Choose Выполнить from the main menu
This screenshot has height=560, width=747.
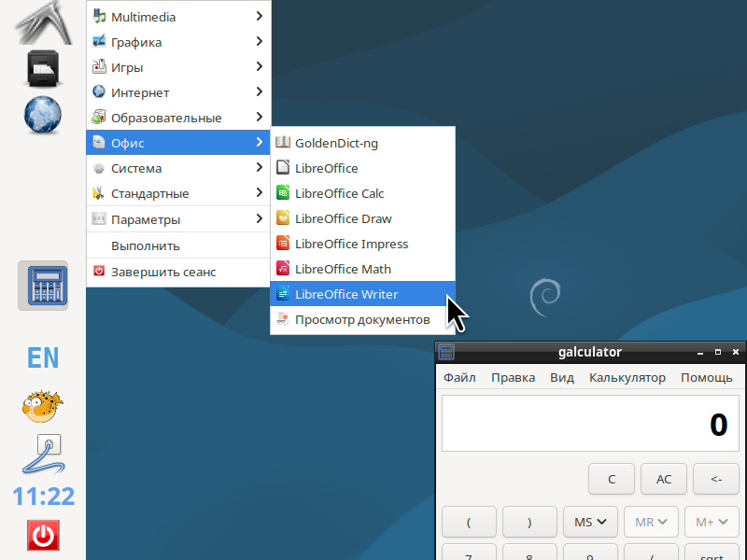[178, 245]
